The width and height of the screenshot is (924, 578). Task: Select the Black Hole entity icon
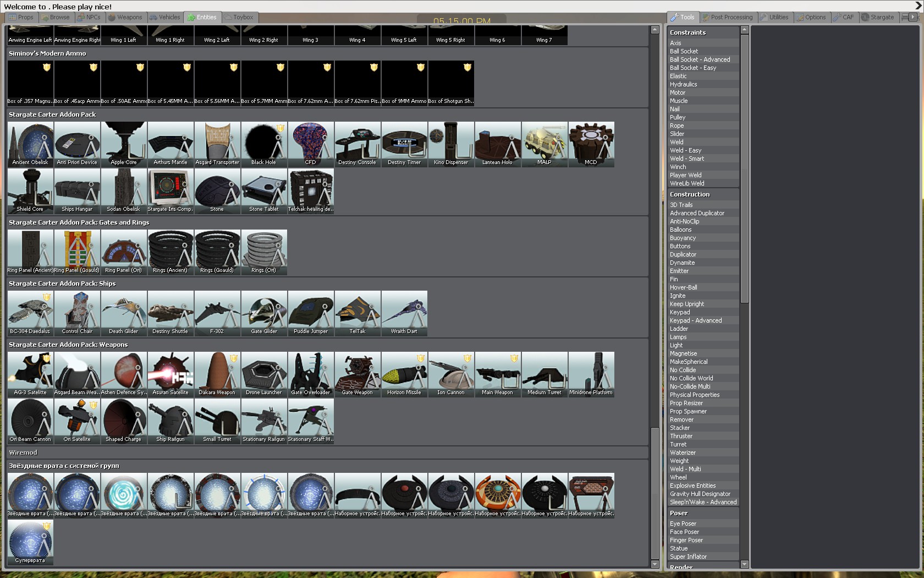click(x=264, y=143)
